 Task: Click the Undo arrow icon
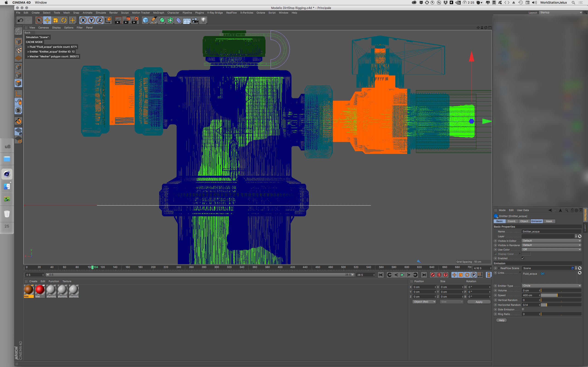point(20,20)
